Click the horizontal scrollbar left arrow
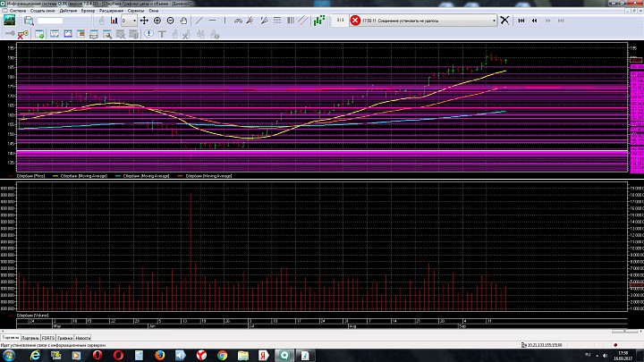This screenshot has width=644, height=362. 2,331
